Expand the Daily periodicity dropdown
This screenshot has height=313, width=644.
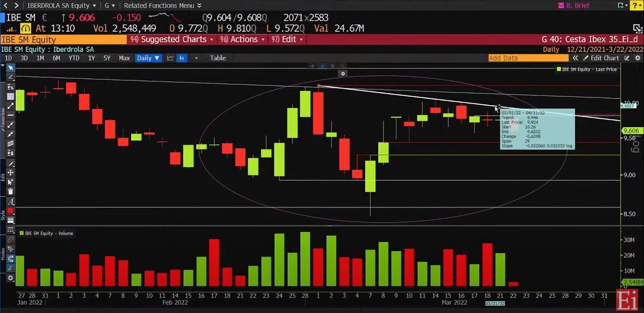coord(148,58)
